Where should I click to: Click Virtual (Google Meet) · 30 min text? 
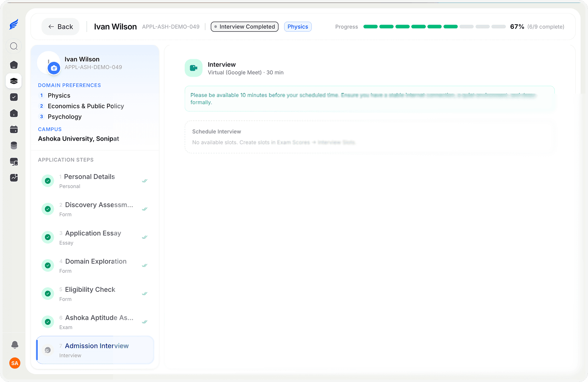click(246, 73)
